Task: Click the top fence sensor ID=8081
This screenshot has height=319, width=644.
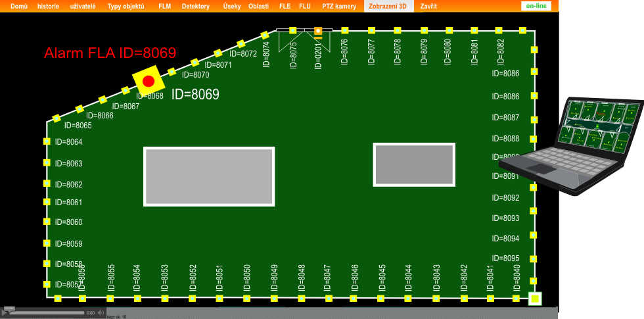Action: coord(474,30)
